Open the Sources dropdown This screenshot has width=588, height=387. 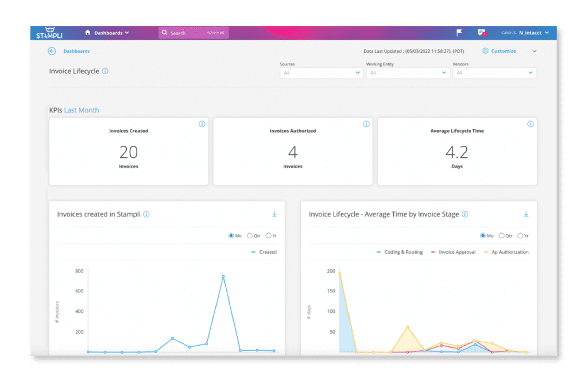tap(321, 73)
